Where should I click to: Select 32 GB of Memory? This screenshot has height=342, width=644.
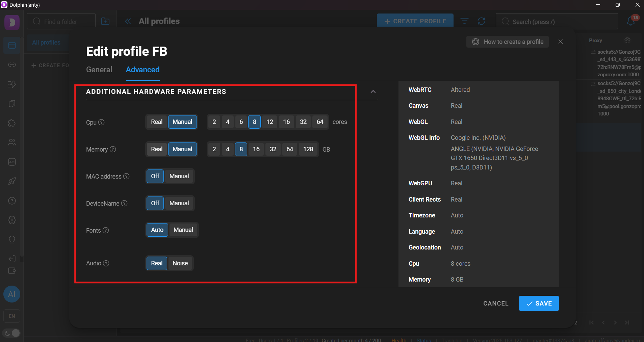pos(273,149)
